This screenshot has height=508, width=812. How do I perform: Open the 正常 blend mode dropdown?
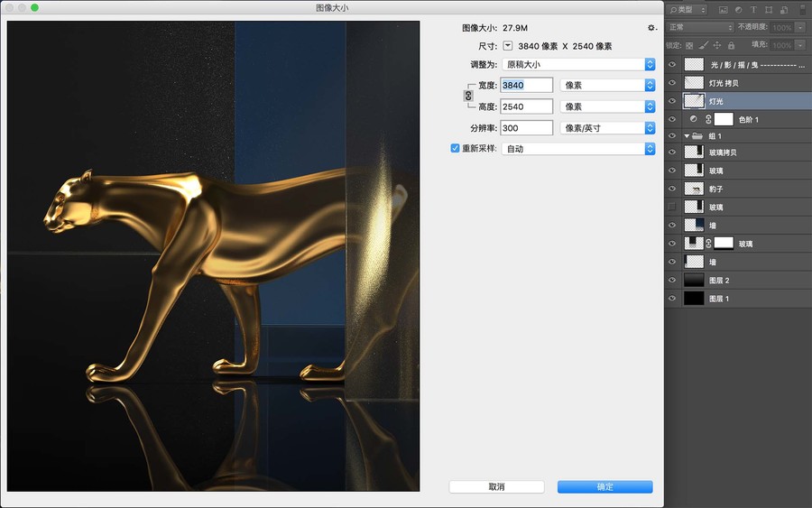[x=700, y=27]
